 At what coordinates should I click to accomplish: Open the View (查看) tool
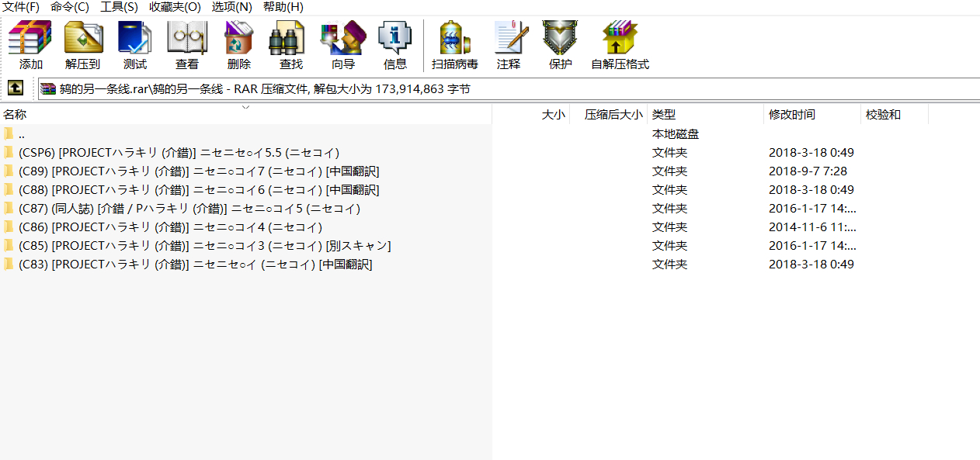[187, 38]
